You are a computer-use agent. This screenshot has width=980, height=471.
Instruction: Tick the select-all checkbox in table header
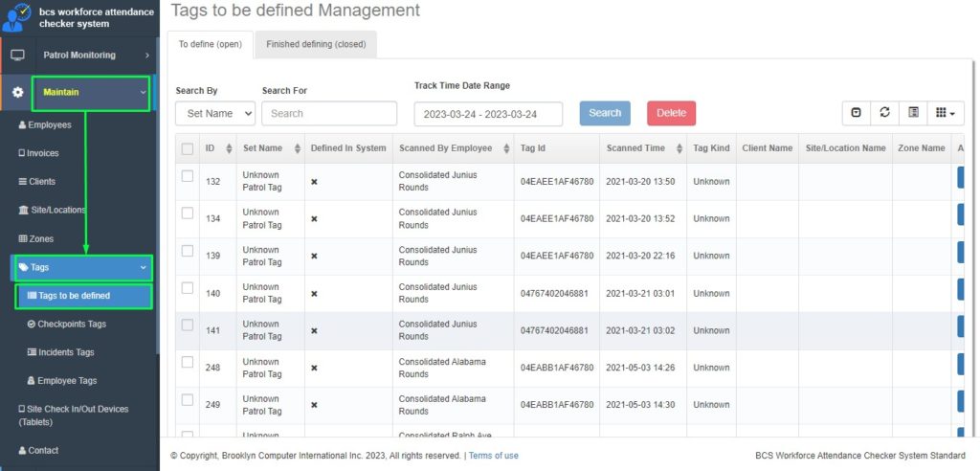188,148
